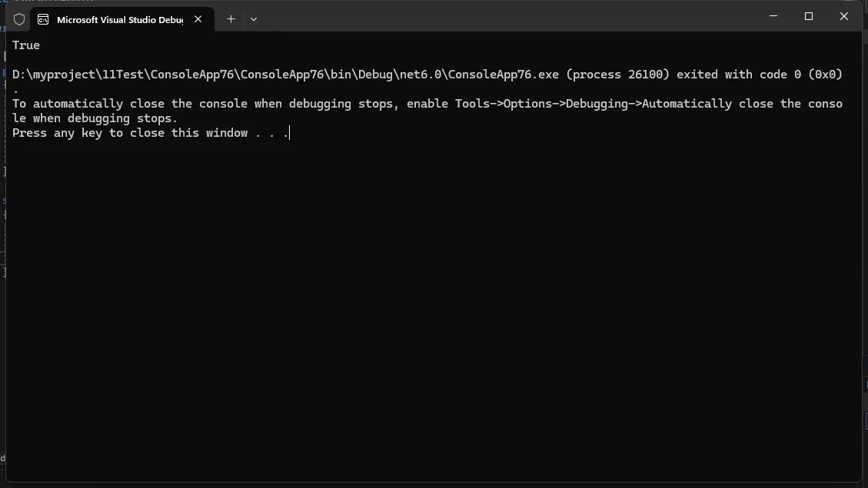Minimize the terminal window
Viewport: 868px width, 488px height.
773,16
